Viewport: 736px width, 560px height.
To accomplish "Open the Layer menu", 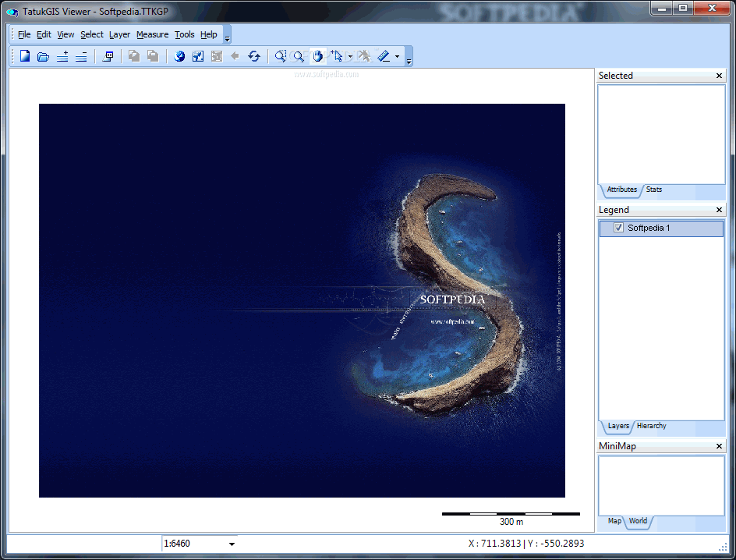I will 119,34.
